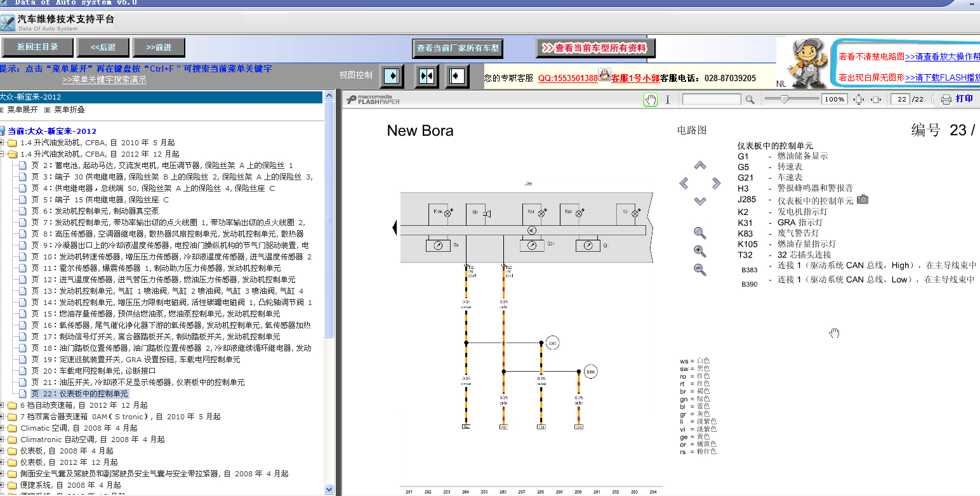This screenshot has width=980, height=496.
Task: Click 查看当前车型所有资料 button
Action: pyautogui.click(x=595, y=48)
